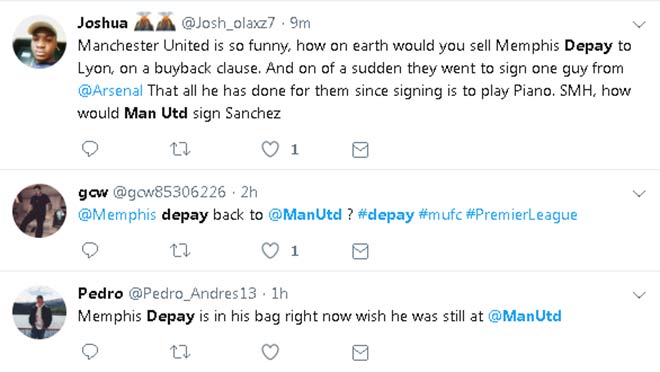This screenshot has height=372, width=660.
Task: Retweet Pedro's Depay tweet
Action: click(x=180, y=352)
